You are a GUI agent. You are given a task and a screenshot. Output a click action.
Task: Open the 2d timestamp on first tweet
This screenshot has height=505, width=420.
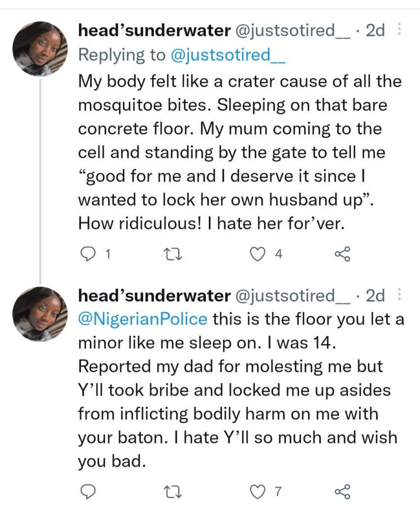375,31
